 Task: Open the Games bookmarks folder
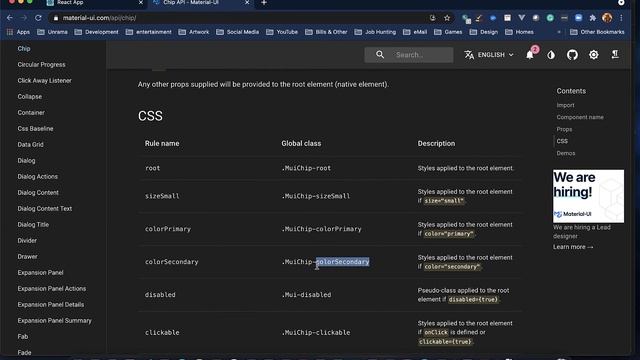[x=448, y=32]
